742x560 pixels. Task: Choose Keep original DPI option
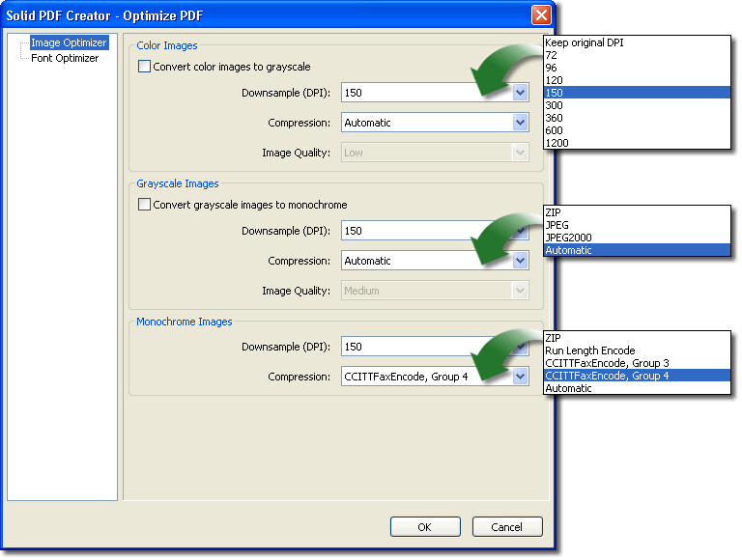tap(637, 42)
